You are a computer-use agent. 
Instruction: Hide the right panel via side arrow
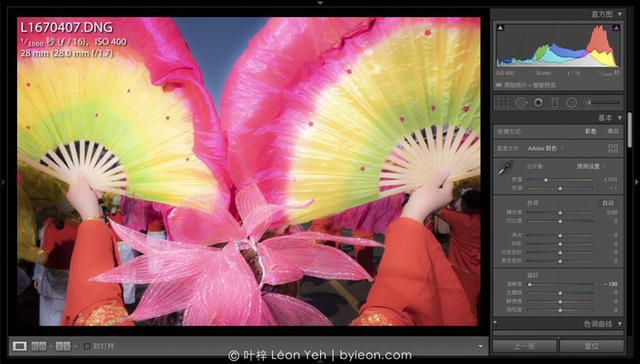(637, 182)
